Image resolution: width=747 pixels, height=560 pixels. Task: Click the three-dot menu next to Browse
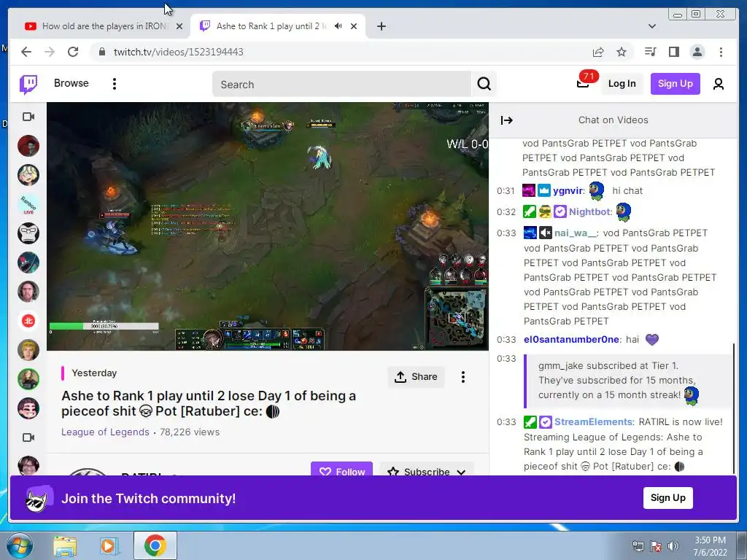click(x=115, y=85)
